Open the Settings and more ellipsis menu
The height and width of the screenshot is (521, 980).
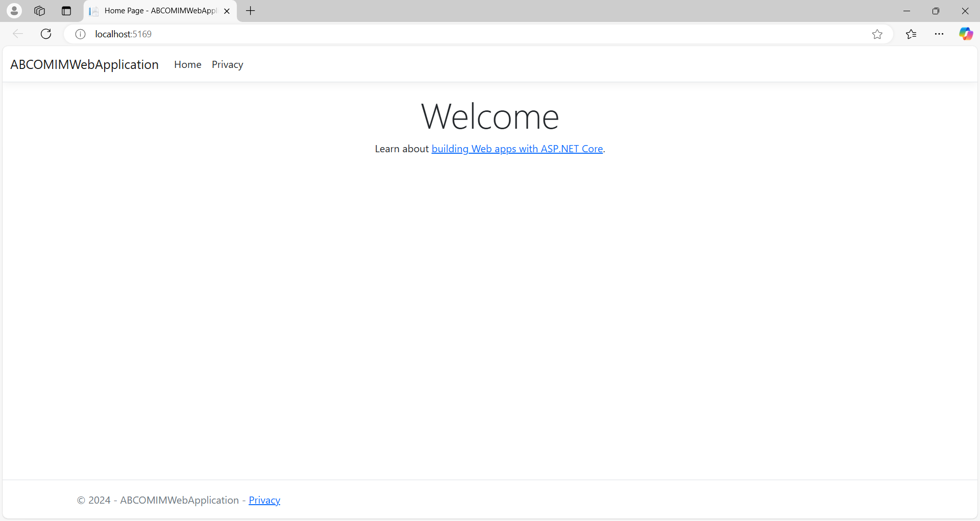939,34
